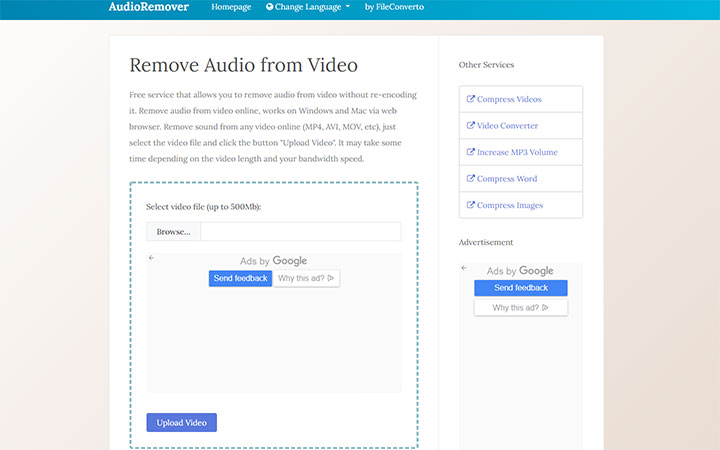Click Ads by Google text in sidebar ad

pos(520,271)
